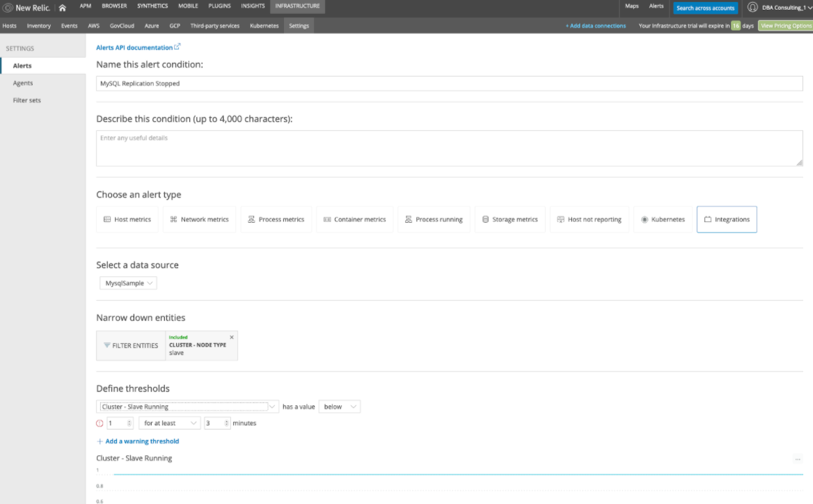Image resolution: width=813 pixels, height=504 pixels.
Task: Click the critical threshold alert icon
Action: click(x=100, y=423)
